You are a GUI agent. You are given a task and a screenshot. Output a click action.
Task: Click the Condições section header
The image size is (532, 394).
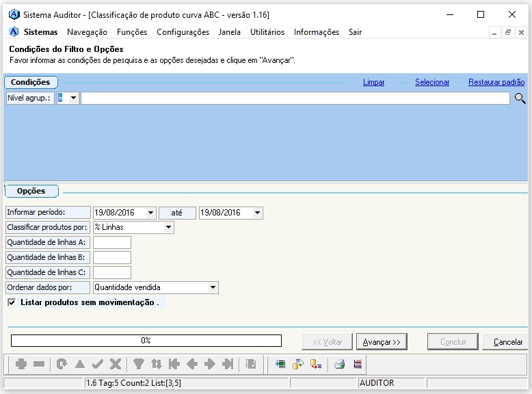tap(31, 82)
